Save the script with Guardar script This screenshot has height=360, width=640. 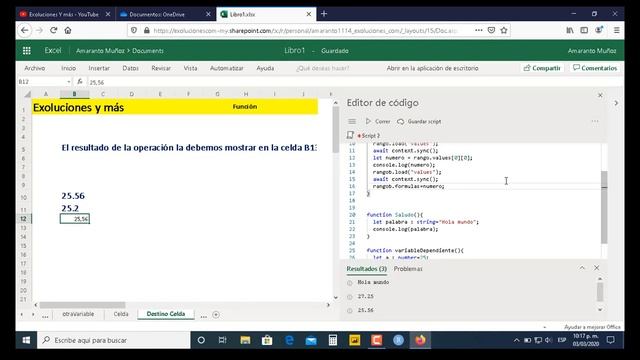tap(419, 121)
